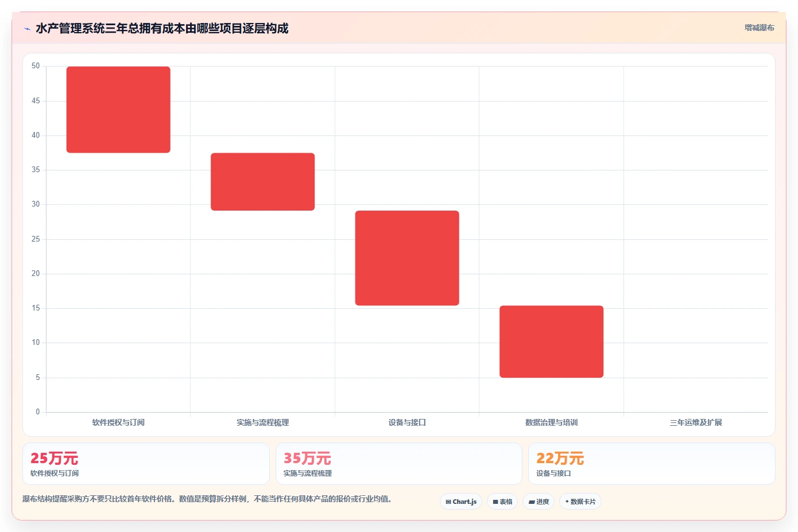Click the 设备与接口 waterfall bar
Image resolution: width=798 pixels, height=532 pixels.
[407, 258]
